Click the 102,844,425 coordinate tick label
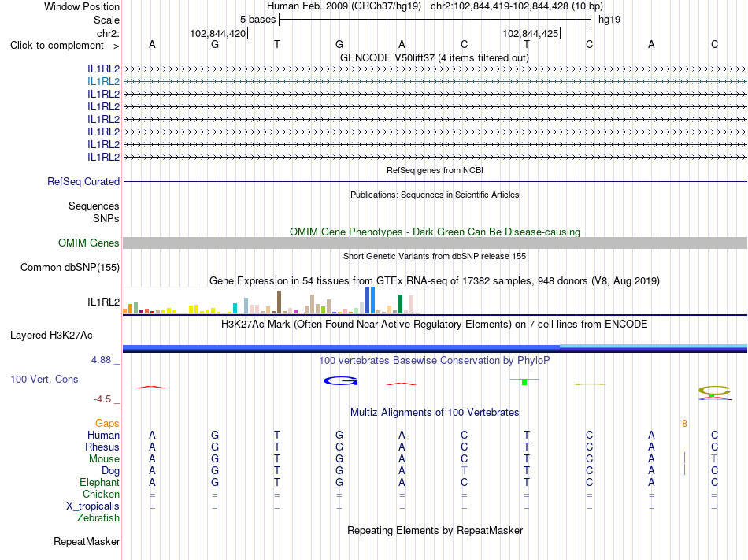The height and width of the screenshot is (560, 748). pyautogui.click(x=530, y=33)
